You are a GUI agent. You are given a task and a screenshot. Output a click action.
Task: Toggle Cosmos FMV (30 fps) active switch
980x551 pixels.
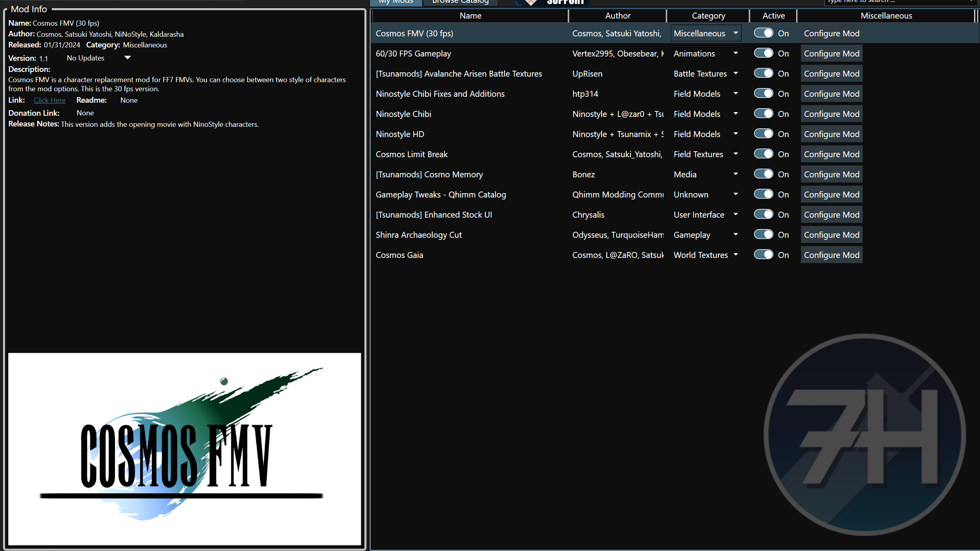763,33
